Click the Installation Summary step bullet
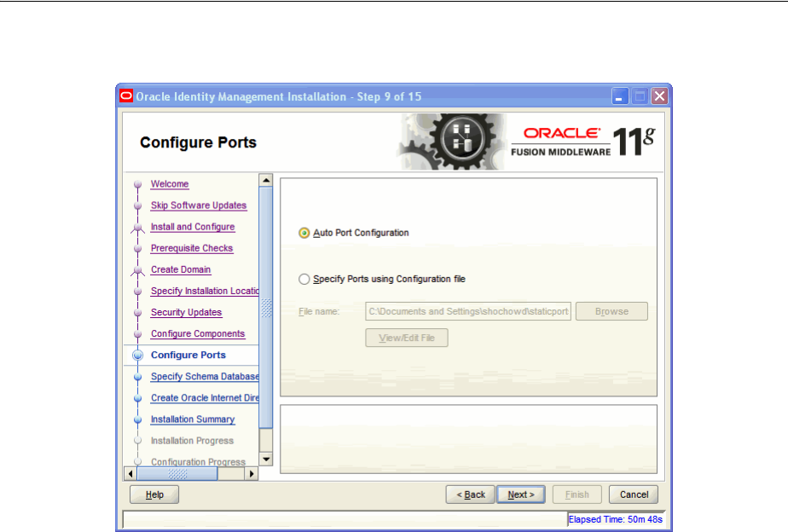788x532 pixels. [x=137, y=419]
